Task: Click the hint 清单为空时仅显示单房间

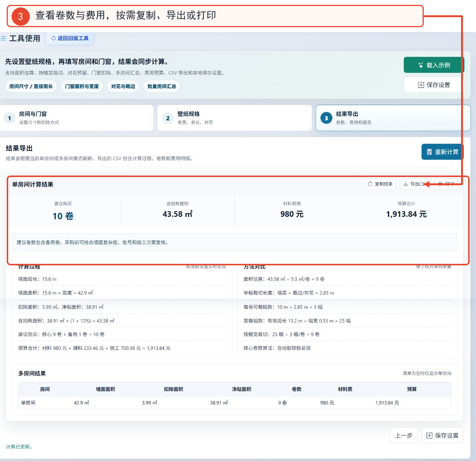Action: coord(427,373)
